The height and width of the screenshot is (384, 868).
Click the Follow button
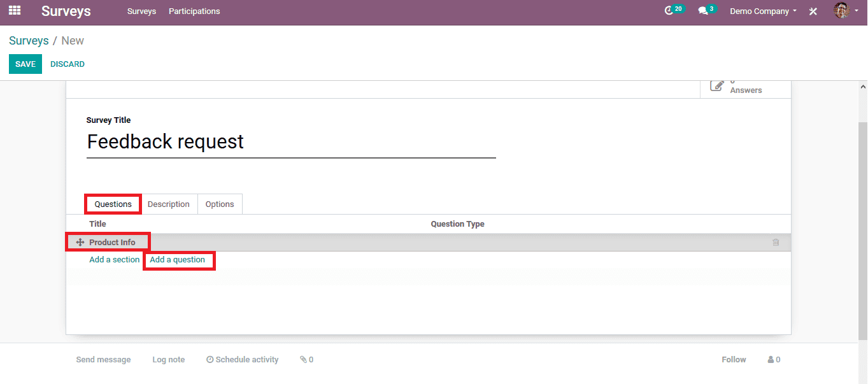(x=734, y=360)
